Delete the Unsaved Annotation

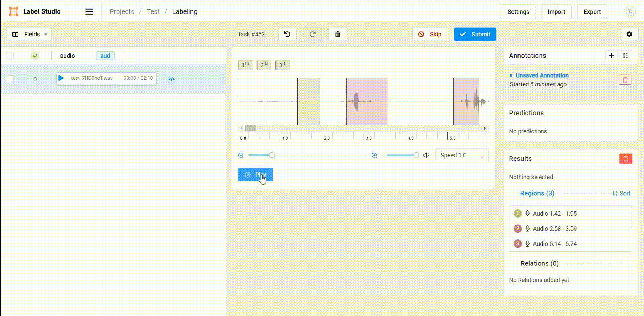tap(625, 80)
